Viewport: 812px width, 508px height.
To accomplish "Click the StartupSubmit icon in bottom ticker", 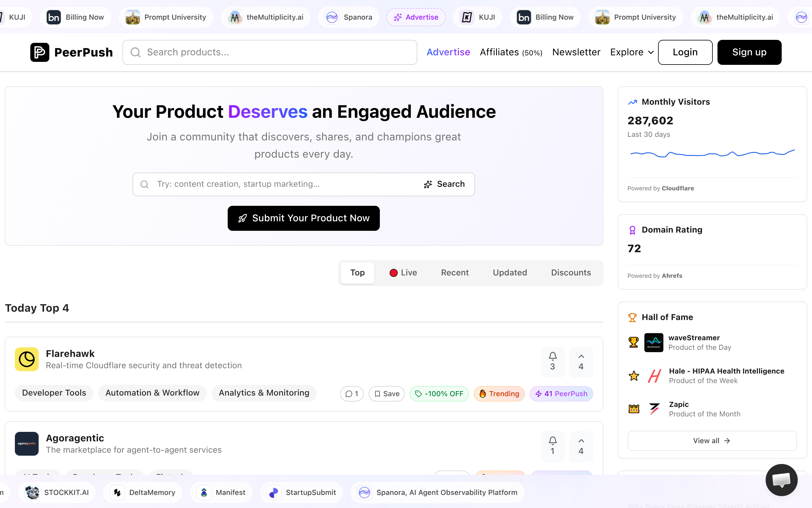I will pos(274,492).
